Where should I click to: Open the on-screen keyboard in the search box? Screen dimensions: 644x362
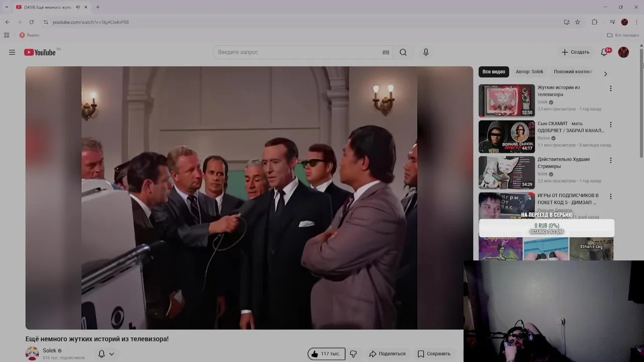386,52
